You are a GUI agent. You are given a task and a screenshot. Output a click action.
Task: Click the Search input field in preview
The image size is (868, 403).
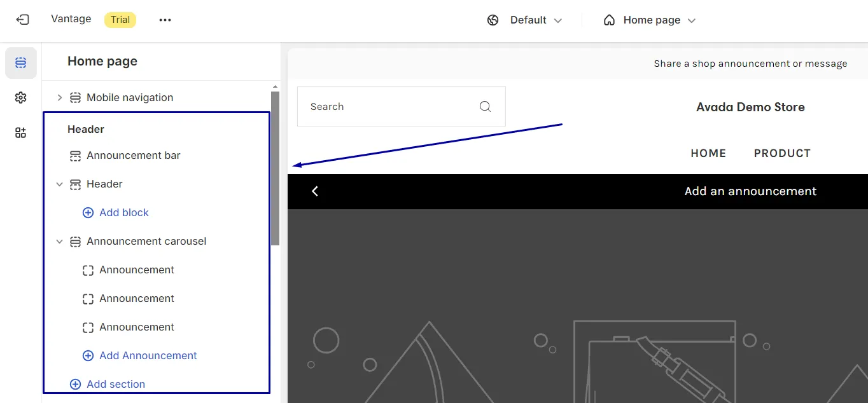[402, 106]
